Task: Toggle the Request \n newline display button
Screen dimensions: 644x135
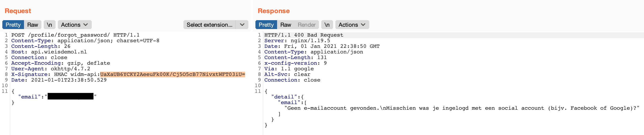Action: 49,25
